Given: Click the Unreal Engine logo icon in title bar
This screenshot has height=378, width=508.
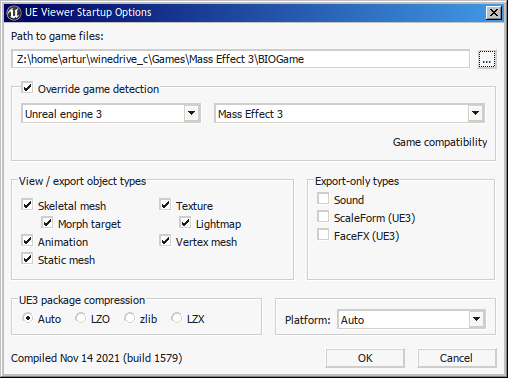Looking at the screenshot, I should click(14, 13).
